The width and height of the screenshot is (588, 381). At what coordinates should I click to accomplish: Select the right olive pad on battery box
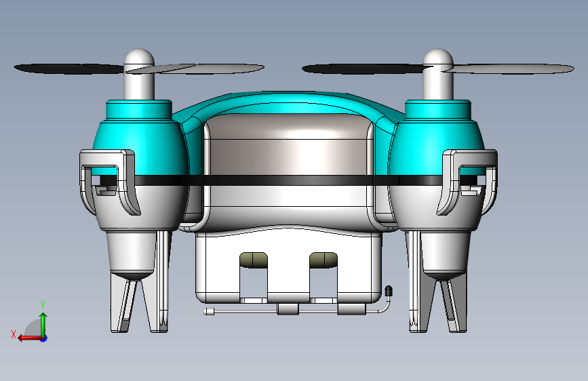[x=324, y=260]
